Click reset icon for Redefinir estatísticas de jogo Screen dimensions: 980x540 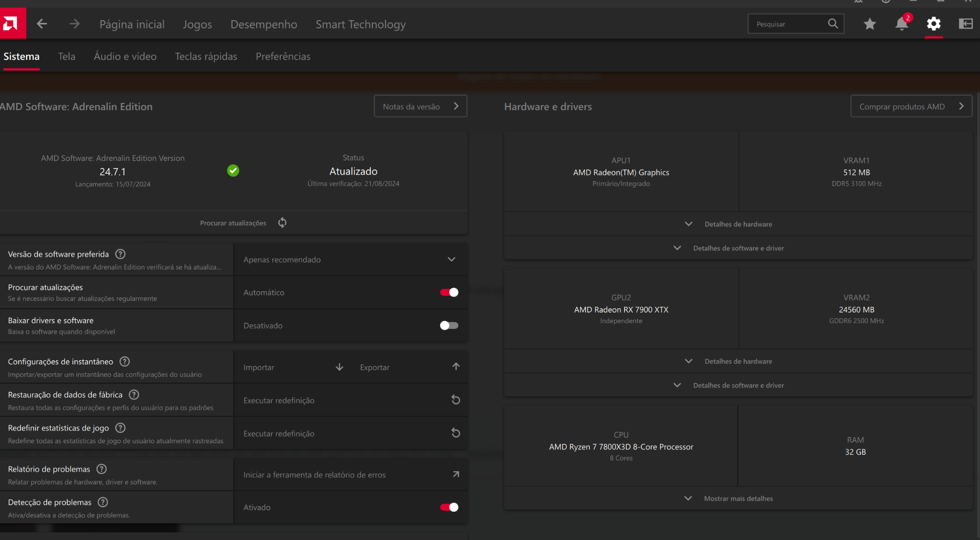click(456, 433)
